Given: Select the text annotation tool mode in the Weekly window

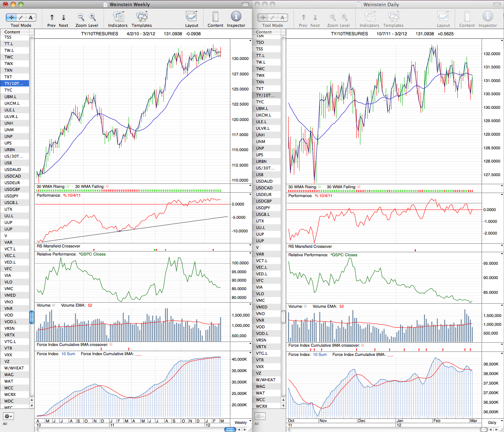Looking at the screenshot, I should point(31,17).
